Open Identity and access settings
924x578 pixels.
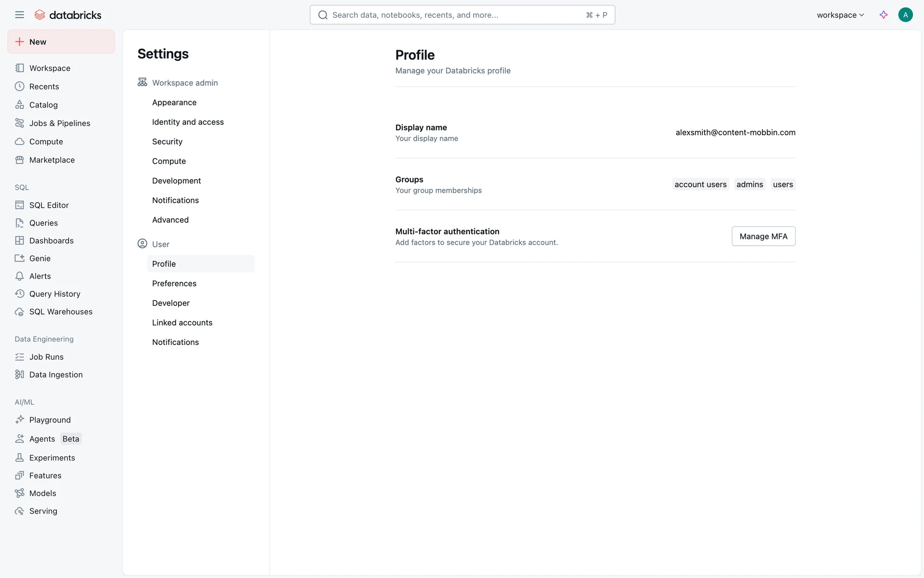[188, 122]
